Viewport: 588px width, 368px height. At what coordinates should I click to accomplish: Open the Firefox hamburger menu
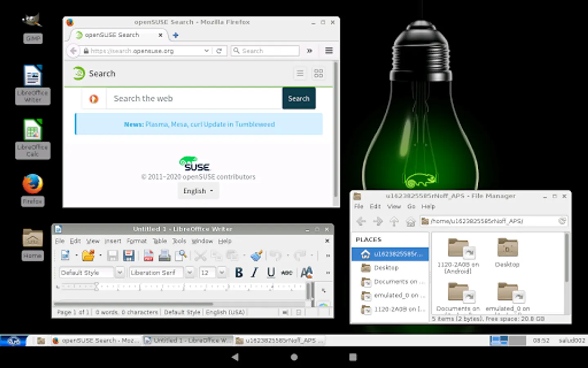click(329, 51)
